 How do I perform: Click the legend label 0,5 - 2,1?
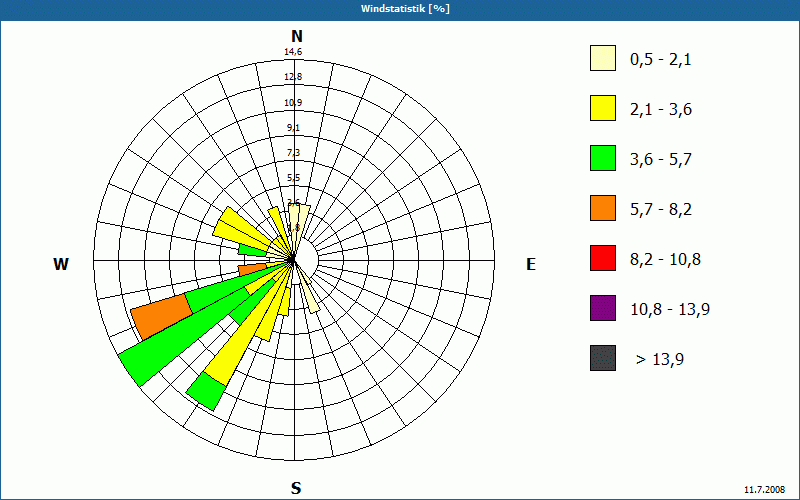pyautogui.click(x=661, y=60)
